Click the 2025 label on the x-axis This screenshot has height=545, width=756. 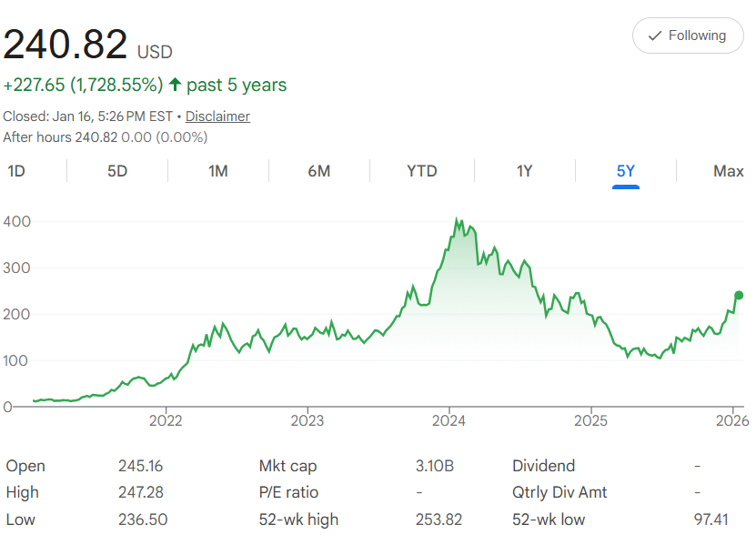coord(590,420)
